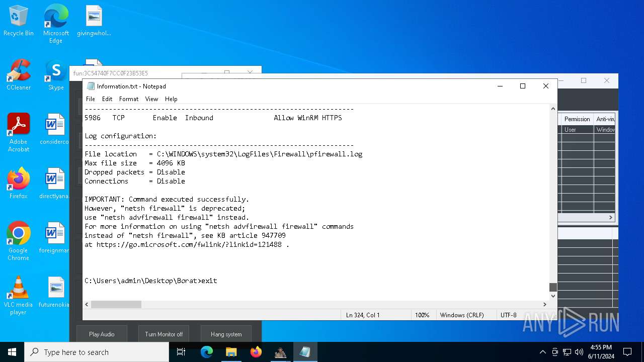Click the Permission column header in background window
644x362 pixels.
point(577,119)
